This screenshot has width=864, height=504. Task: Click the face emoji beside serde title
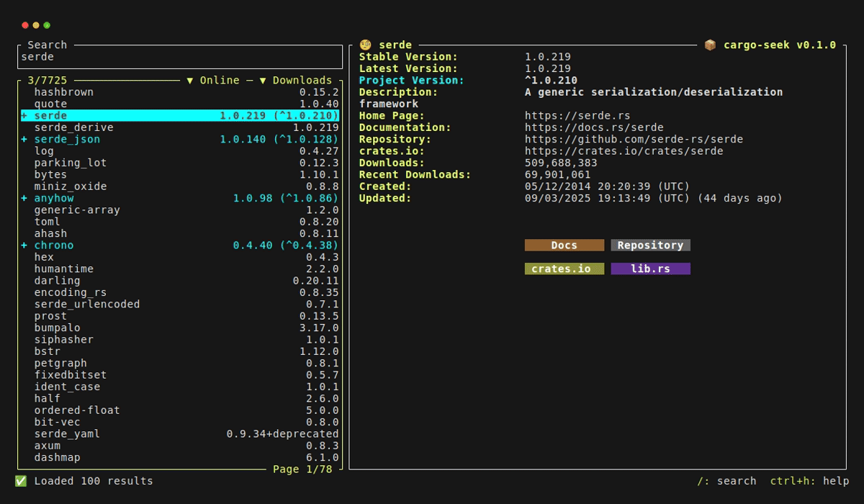click(x=366, y=45)
